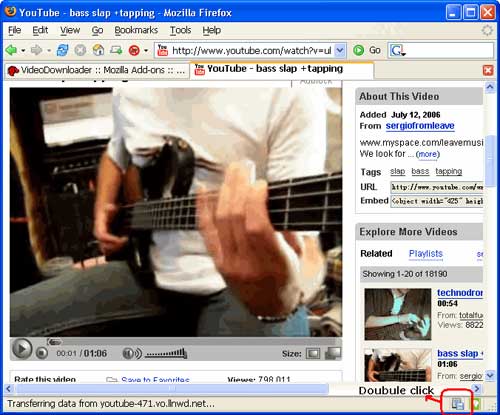Click the green Go button icon
Viewport: 500px width, 415px height.
tap(358, 50)
